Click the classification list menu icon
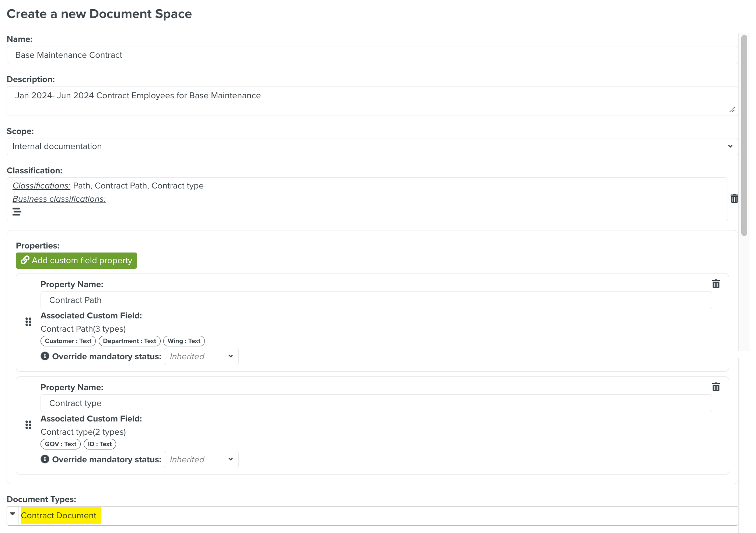Viewport: 756px width, 533px height. [17, 212]
